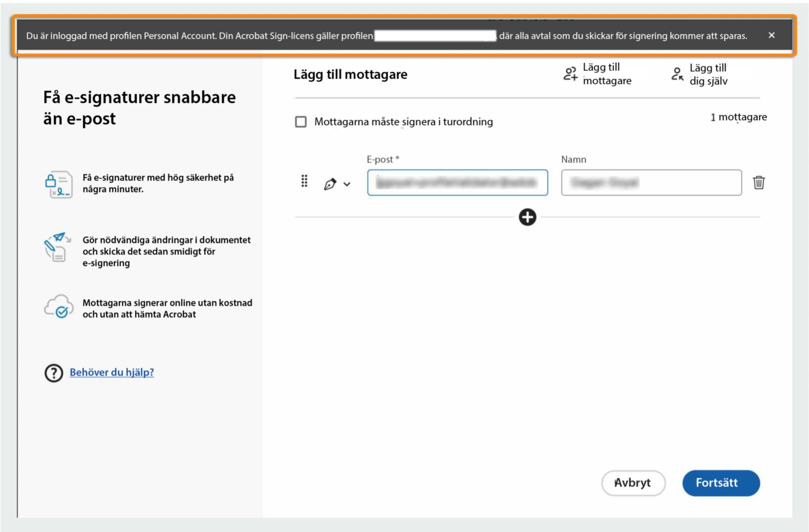Click the question mark help icon
Image resolution: width=809 pixels, height=532 pixels.
point(54,373)
